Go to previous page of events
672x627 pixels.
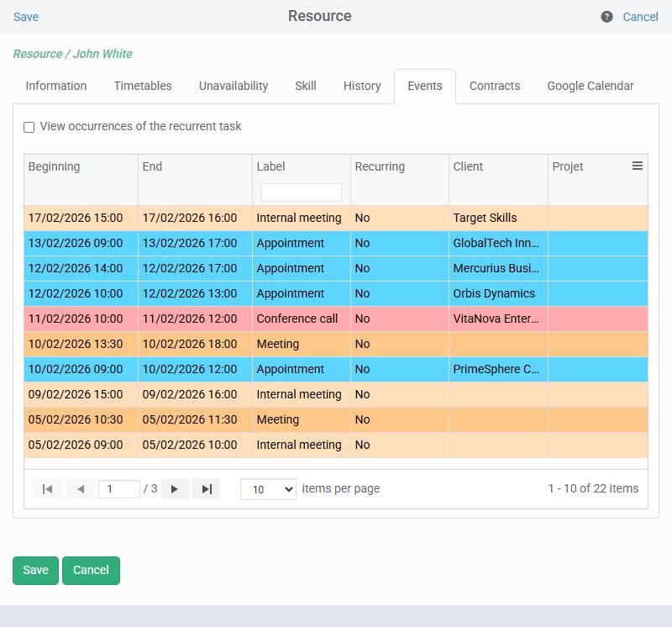[80, 489]
